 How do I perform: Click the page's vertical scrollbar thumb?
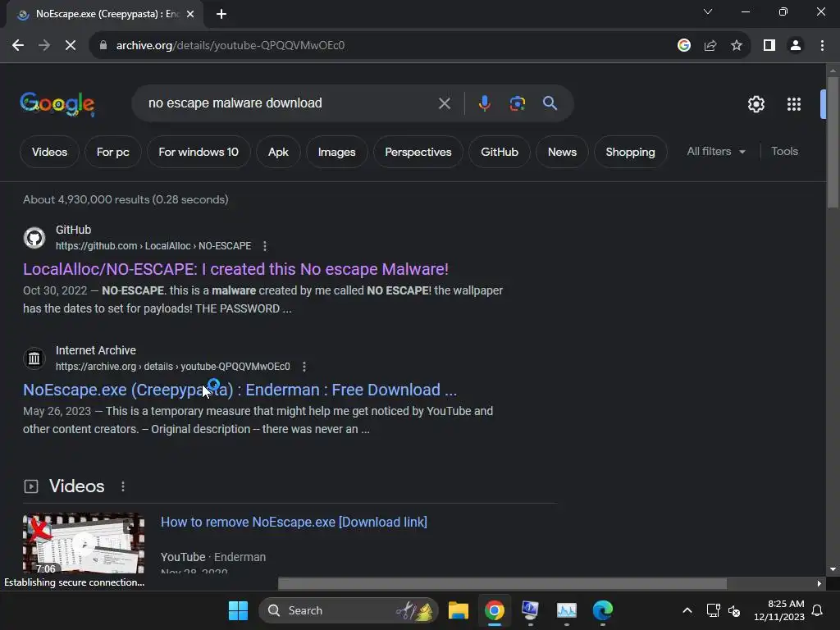[x=833, y=142]
